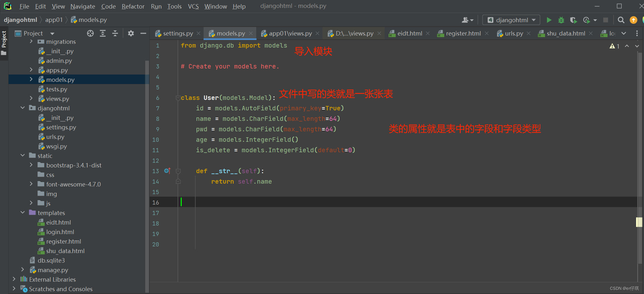Select opened file locate crosshair icon

[90, 33]
